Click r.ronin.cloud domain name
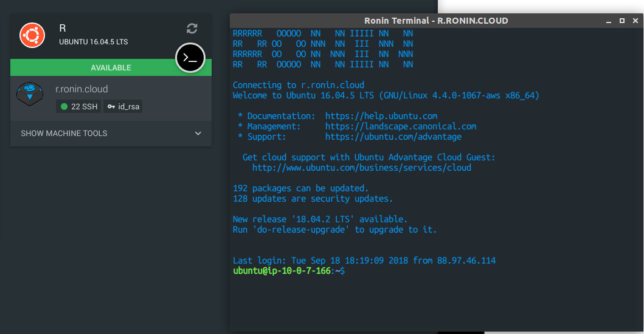Screen dimensions: 644x334 [81, 89]
